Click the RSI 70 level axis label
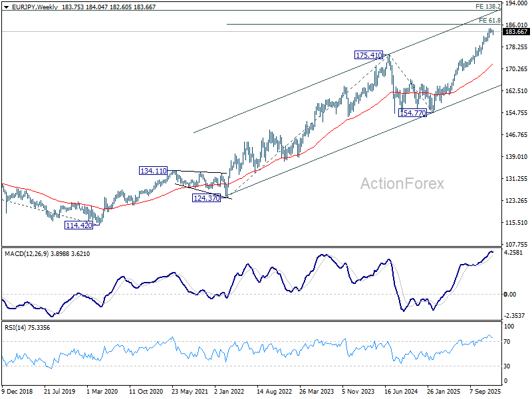 (507, 342)
